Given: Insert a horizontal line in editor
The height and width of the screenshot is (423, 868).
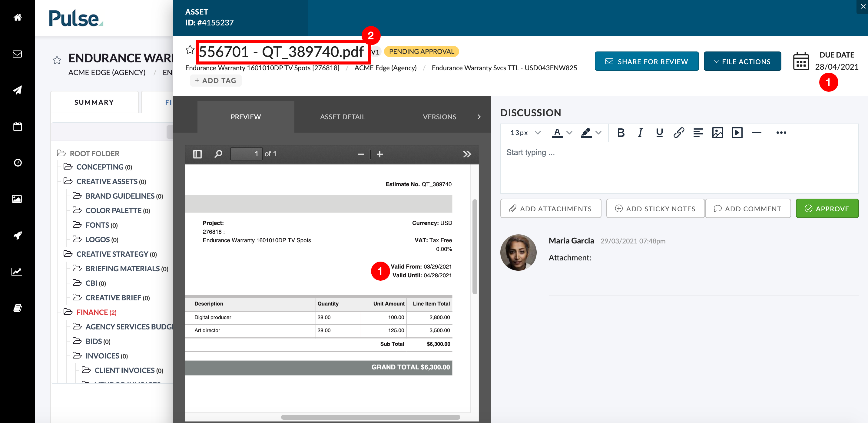Looking at the screenshot, I should (757, 133).
